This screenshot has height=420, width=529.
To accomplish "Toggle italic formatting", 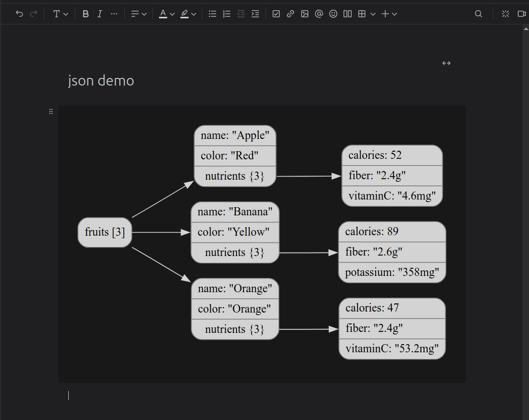I will click(100, 14).
